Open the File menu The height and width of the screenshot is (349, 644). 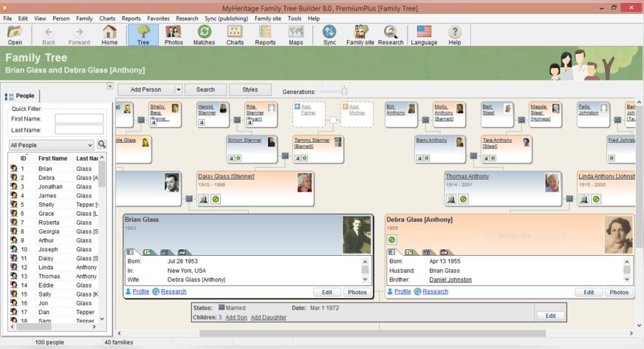[7, 18]
